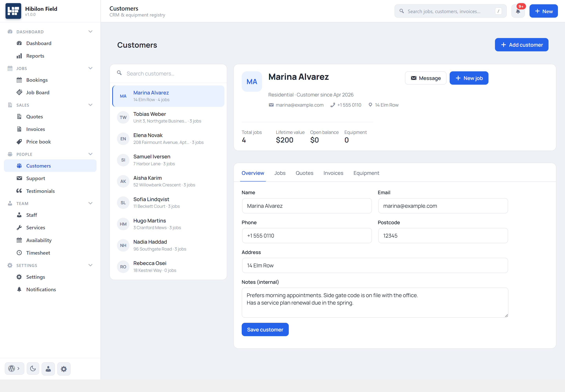Open Timesheet in the sidebar

point(50,252)
